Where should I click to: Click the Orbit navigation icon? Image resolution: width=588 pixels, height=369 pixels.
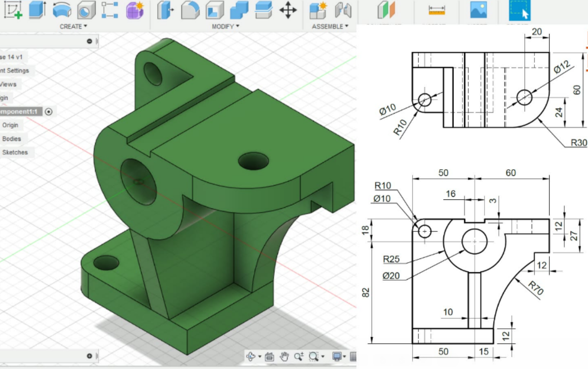251,356
